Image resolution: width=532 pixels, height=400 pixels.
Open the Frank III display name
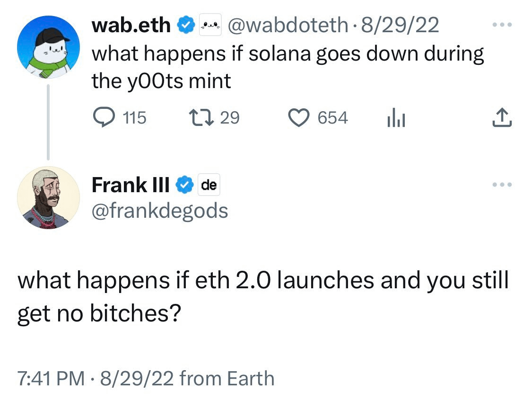click(131, 185)
